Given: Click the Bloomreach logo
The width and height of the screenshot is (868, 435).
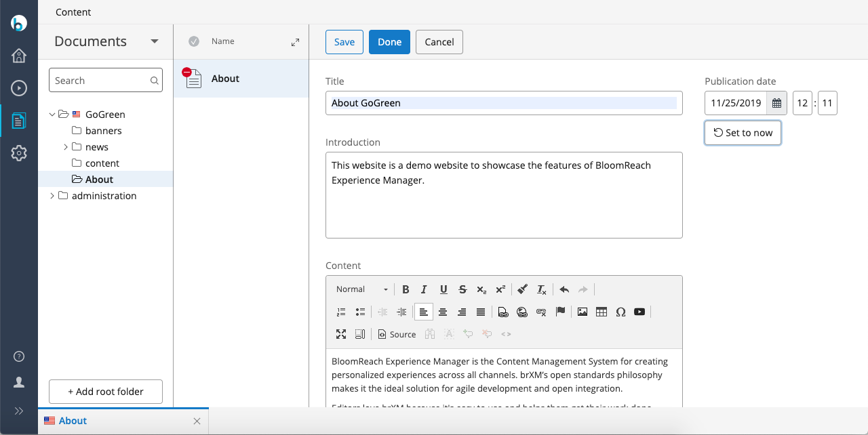Looking at the screenshot, I should [x=19, y=22].
